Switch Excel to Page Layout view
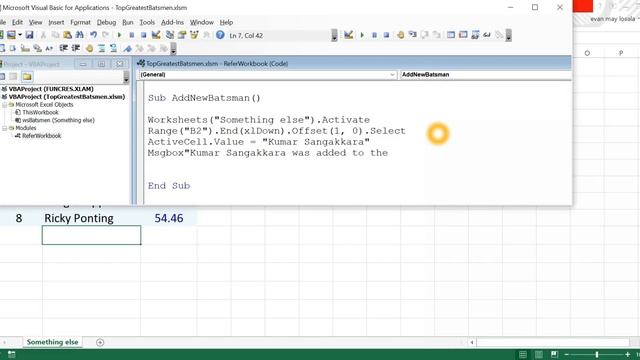The width and height of the screenshot is (640, 360). (x=539, y=354)
